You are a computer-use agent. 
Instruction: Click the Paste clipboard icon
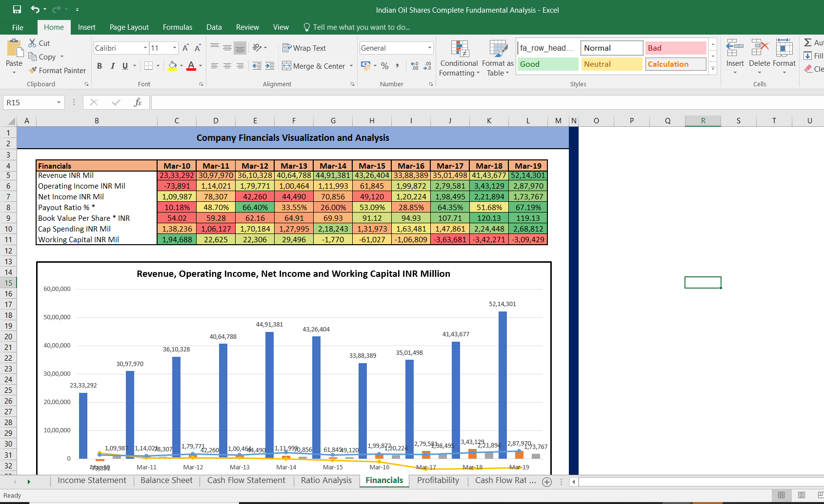point(14,49)
